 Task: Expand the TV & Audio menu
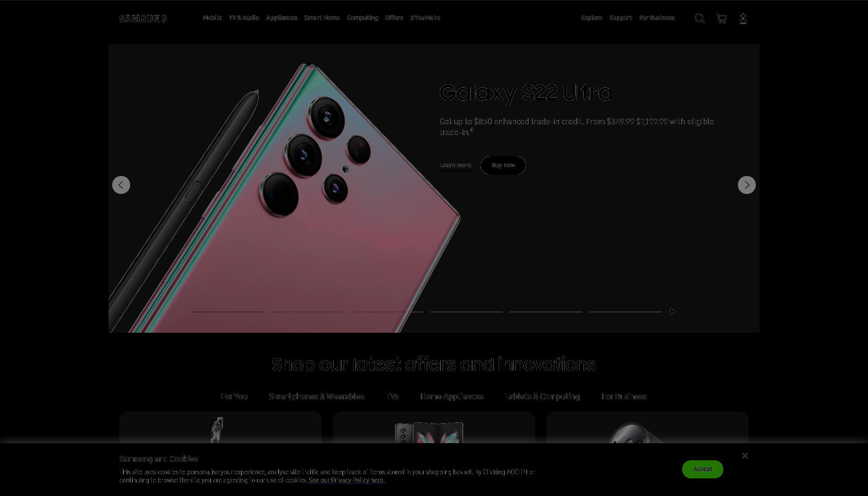click(244, 18)
